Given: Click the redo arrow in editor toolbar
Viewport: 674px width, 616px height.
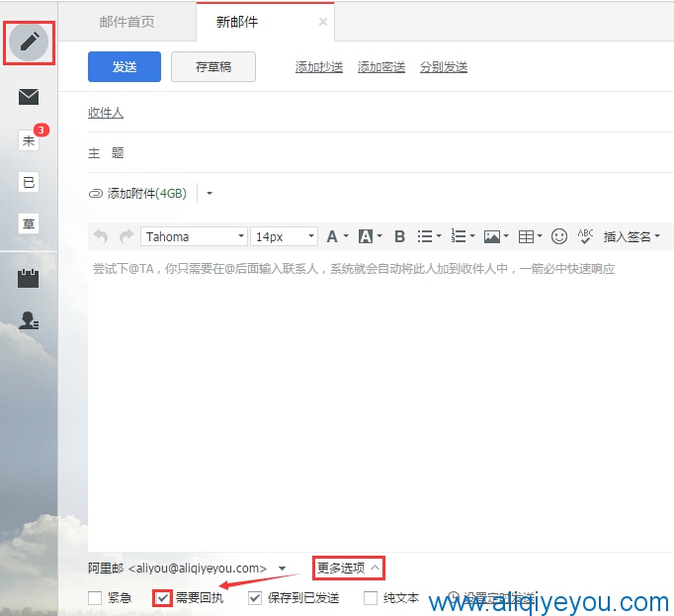Looking at the screenshot, I should (126, 236).
